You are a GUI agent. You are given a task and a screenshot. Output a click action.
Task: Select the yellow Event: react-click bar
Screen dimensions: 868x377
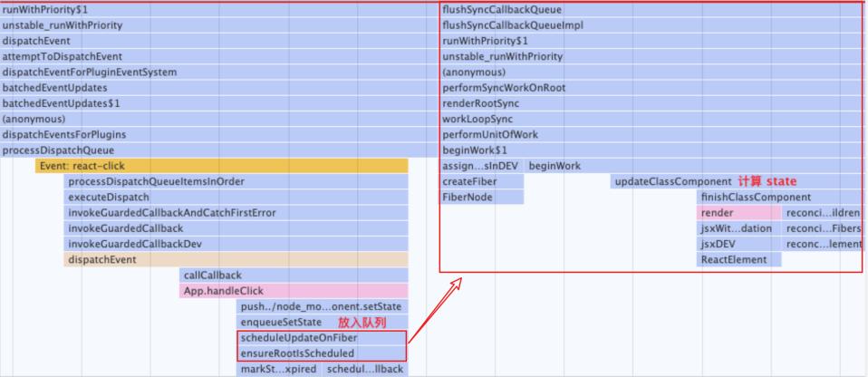(x=221, y=166)
